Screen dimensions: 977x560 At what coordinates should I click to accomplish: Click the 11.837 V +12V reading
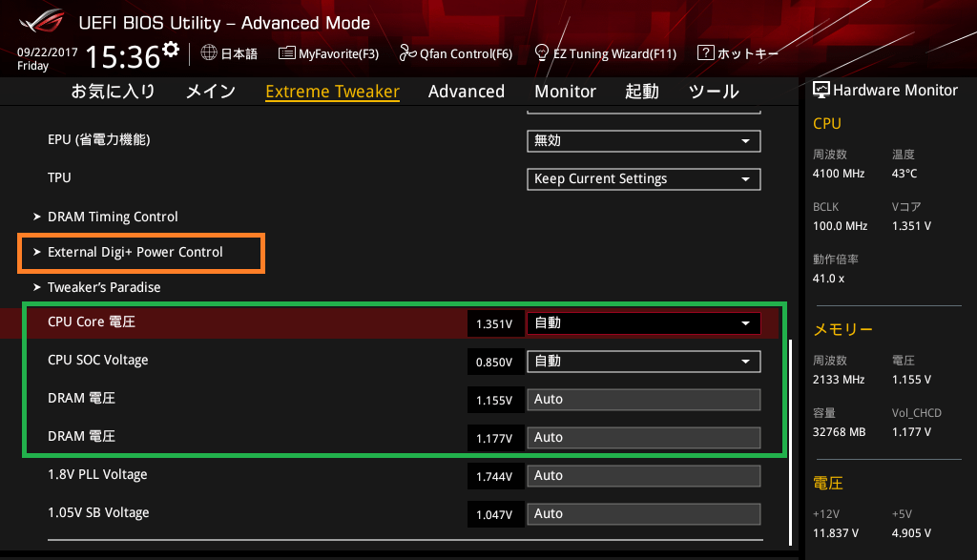(836, 533)
